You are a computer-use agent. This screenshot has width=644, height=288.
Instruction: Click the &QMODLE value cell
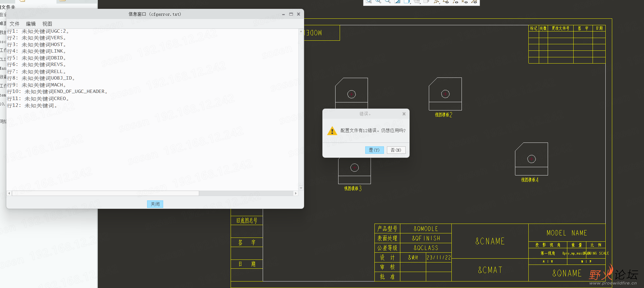(426, 229)
